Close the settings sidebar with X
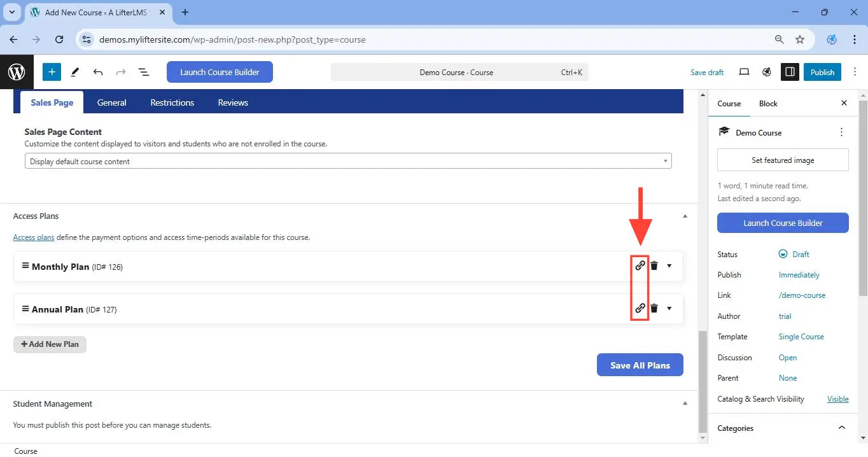The image size is (868, 457). click(844, 103)
